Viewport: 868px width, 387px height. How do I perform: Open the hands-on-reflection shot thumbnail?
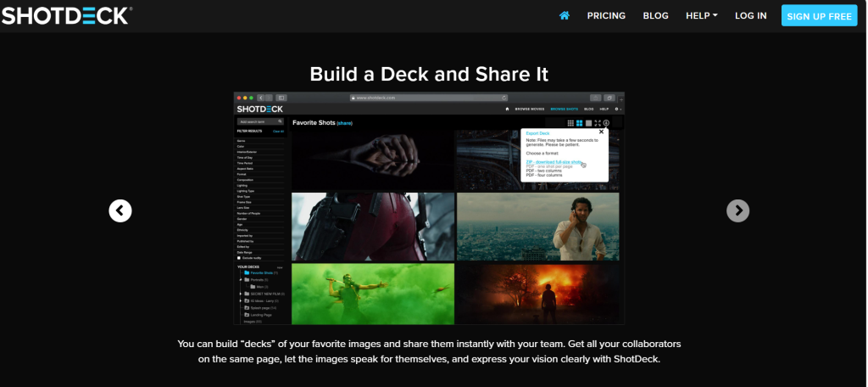click(373, 160)
